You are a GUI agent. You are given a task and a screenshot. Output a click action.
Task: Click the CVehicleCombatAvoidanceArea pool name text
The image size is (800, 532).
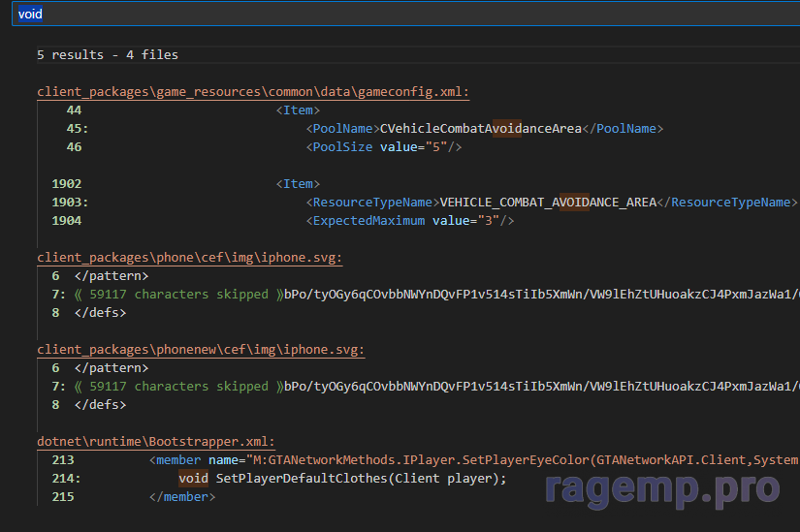pyautogui.click(x=480, y=129)
